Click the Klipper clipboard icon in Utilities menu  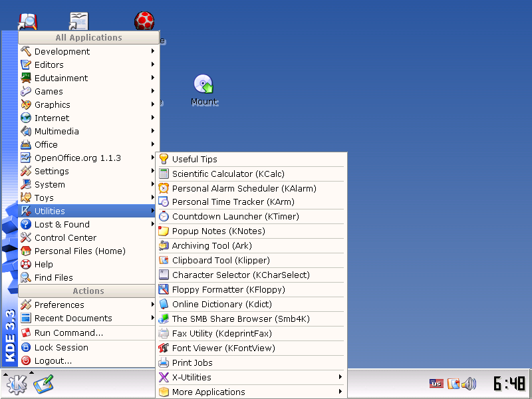point(164,260)
